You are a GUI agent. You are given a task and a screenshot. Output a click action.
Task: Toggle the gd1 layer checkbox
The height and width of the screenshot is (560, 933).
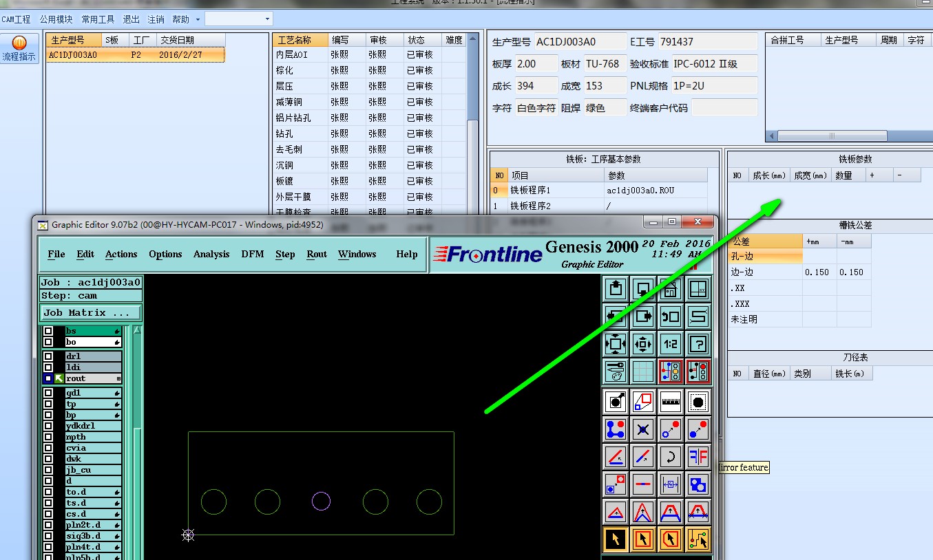pos(48,393)
